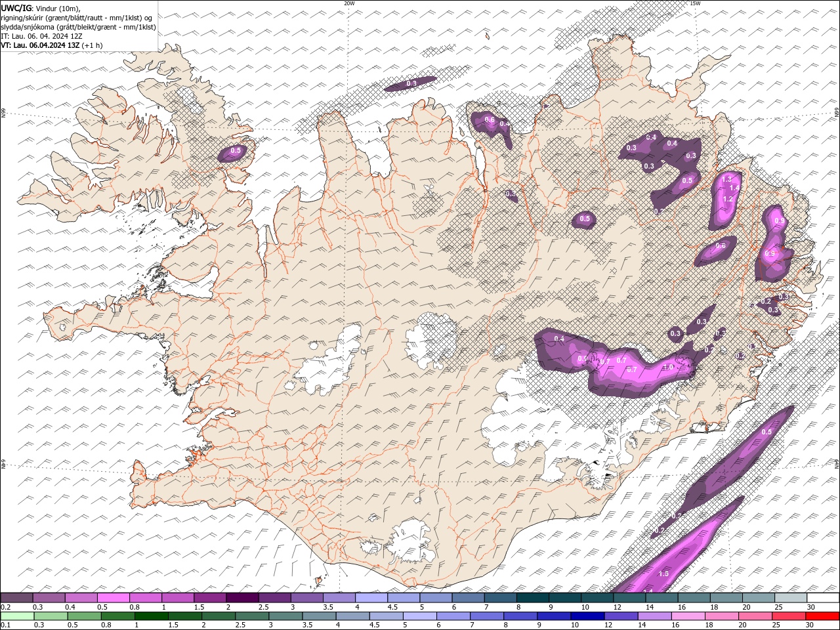Image resolution: width=840 pixels, height=630 pixels.
Task: Click the palest green bottom-row swatch between 0.1 and 0.3
Action: coord(18,616)
